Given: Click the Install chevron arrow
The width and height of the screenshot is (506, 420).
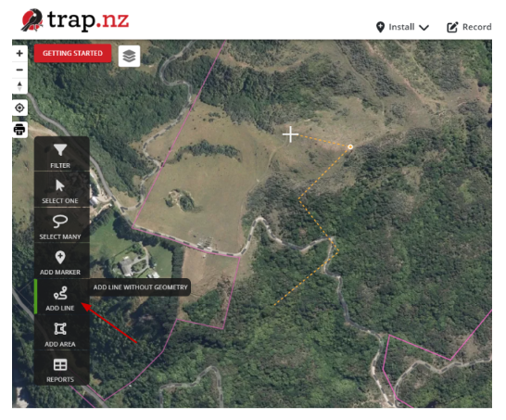Looking at the screenshot, I should click(424, 28).
